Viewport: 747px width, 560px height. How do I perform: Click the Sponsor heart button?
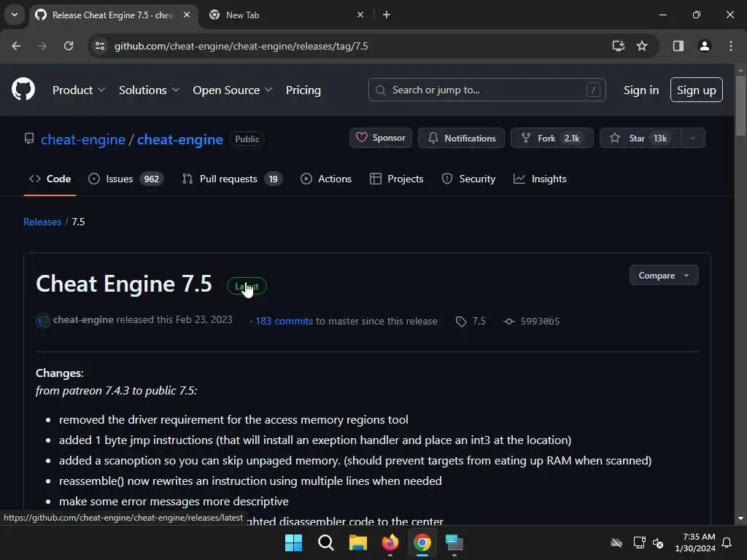pyautogui.click(x=381, y=138)
